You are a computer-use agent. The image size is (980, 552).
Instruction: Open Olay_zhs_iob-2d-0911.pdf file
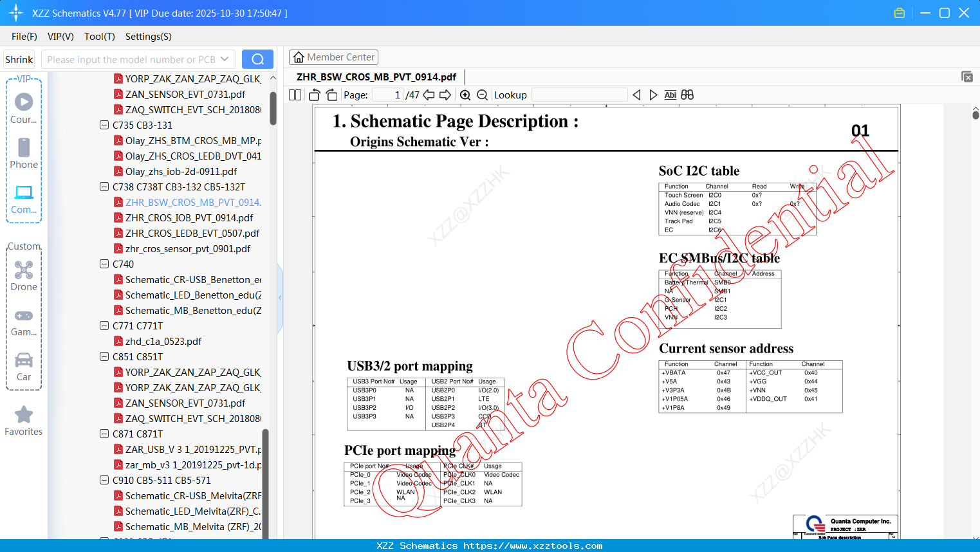point(181,171)
